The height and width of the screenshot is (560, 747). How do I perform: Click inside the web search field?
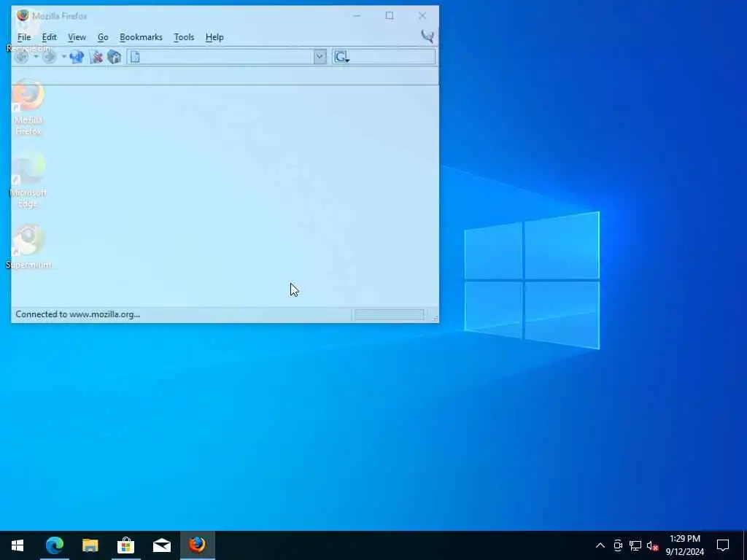coord(392,57)
